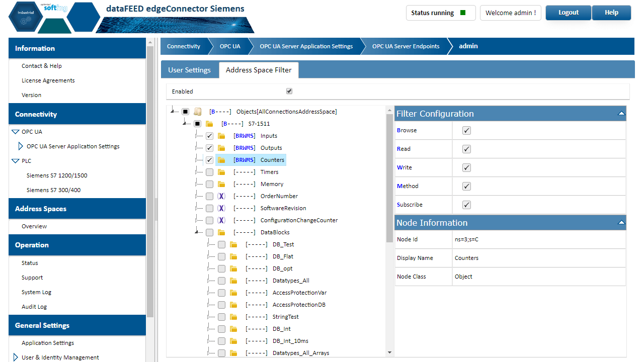This screenshot has width=644, height=362.
Task: Click the folder icon next to Inputs
Action: (221, 135)
